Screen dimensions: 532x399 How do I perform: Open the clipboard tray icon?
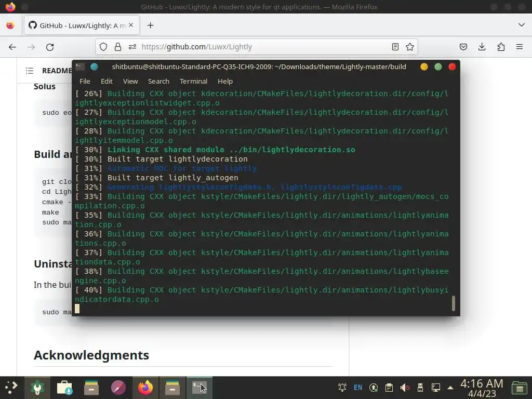tap(389, 387)
